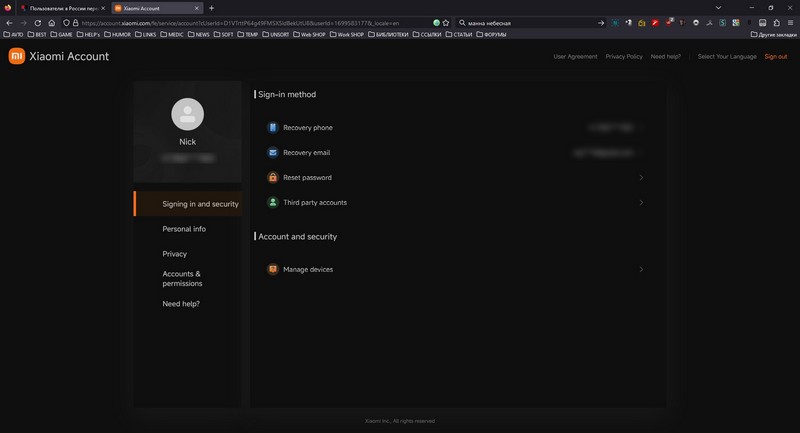
Task: Open Accounts & permissions
Action: pos(182,278)
